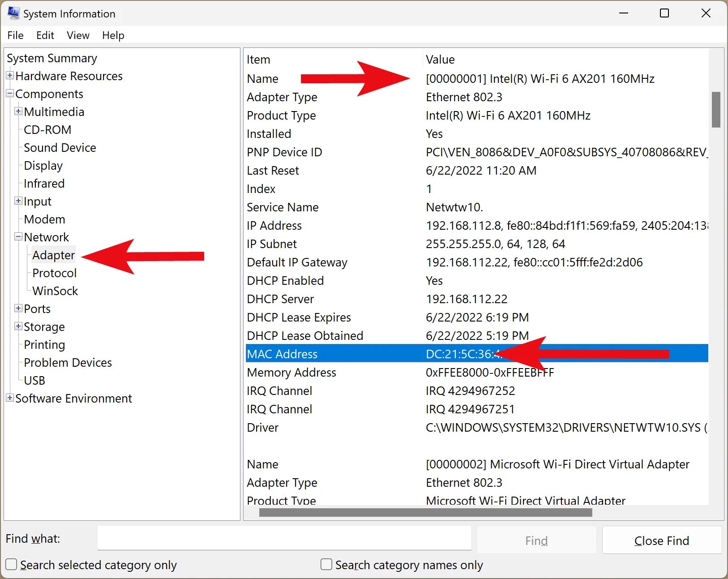Select the Service Name row

[477, 207]
